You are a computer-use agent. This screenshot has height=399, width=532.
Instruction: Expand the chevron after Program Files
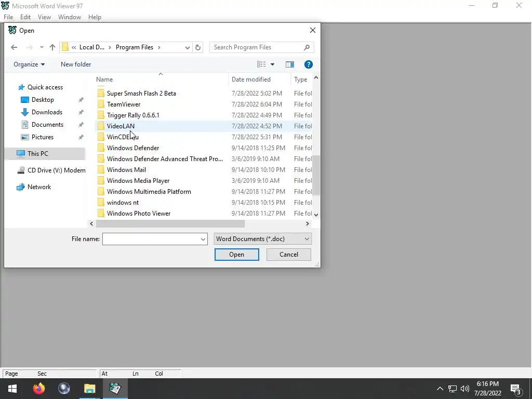[159, 47]
